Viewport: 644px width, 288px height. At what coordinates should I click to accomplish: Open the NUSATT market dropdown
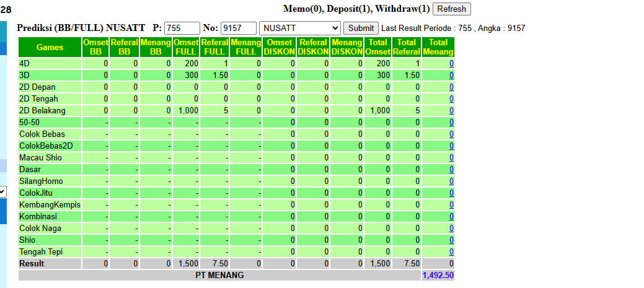coord(300,28)
